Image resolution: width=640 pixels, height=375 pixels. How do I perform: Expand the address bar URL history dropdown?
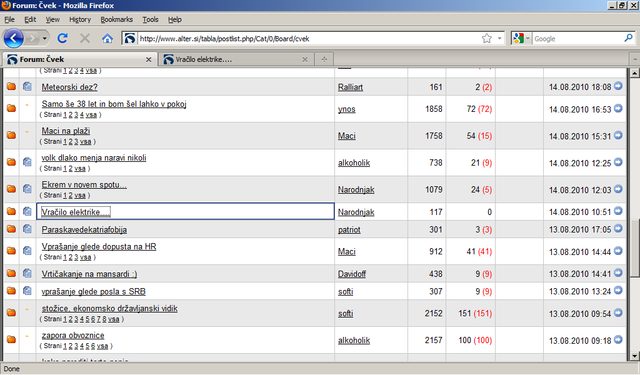[500, 38]
